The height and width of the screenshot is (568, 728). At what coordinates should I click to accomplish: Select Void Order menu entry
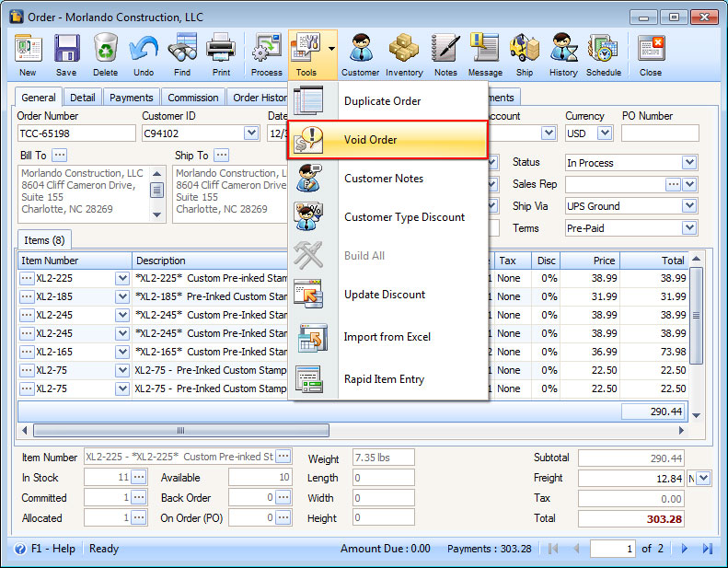(388, 140)
